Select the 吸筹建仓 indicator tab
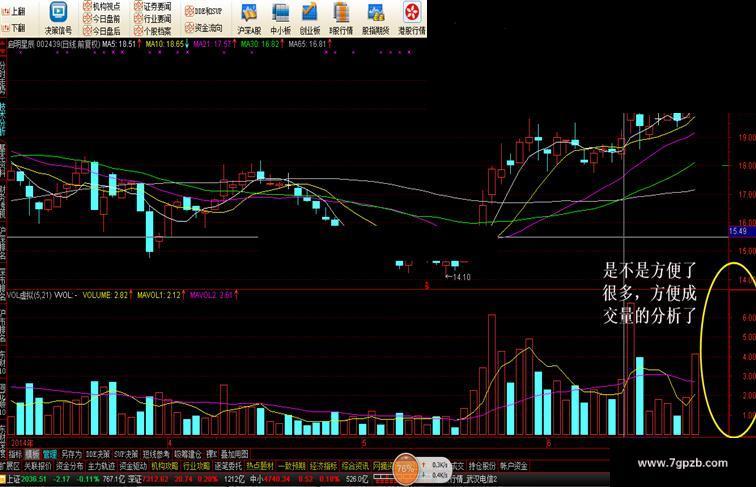Viewport: 756px width, 487px height. (188, 454)
